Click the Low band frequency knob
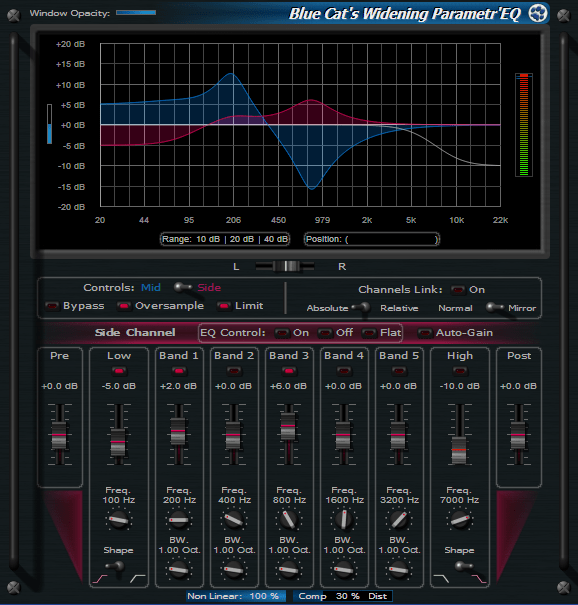578x605 pixels. [x=119, y=520]
